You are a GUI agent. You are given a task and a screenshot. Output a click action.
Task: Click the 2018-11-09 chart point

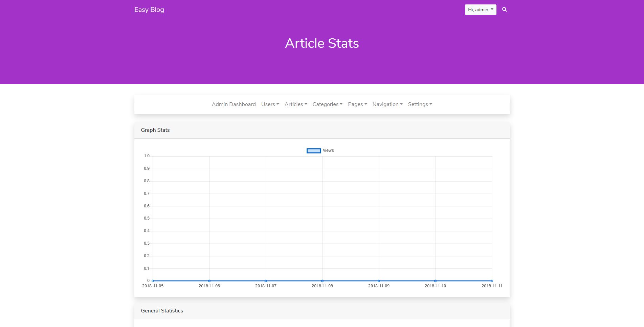(379, 281)
